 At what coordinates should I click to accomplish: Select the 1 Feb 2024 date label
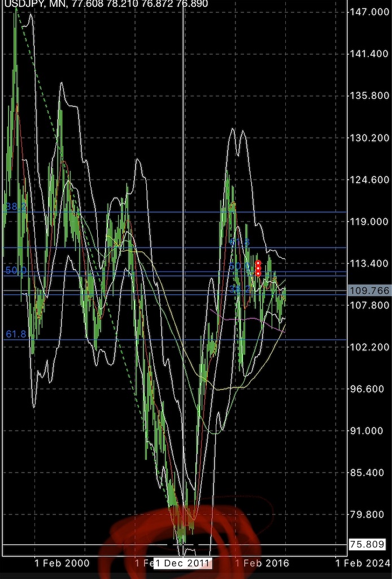tap(363, 563)
